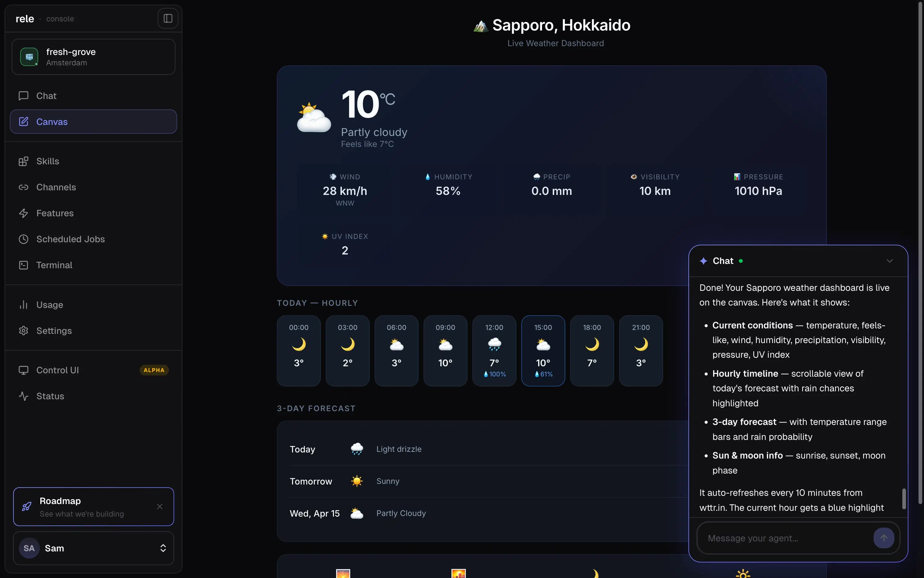Click the Skills icon in sidebar
This screenshot has height=578, width=924.
[23, 161]
